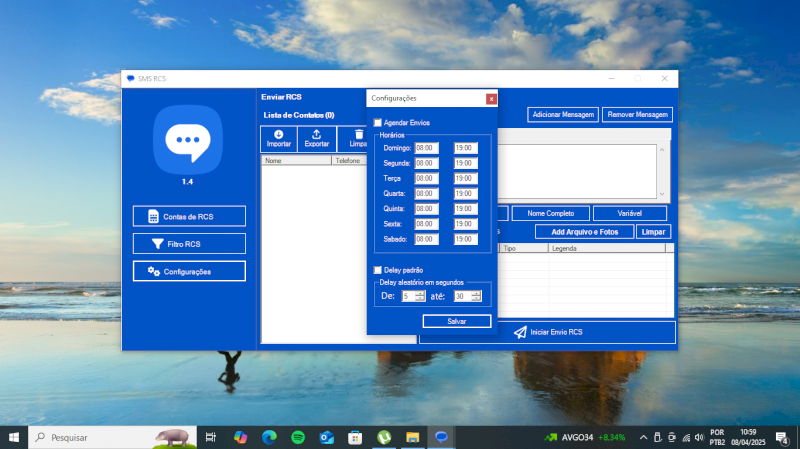800x449 pixels.
Task: Show hidden icons in system tray
Action: pyautogui.click(x=642, y=437)
